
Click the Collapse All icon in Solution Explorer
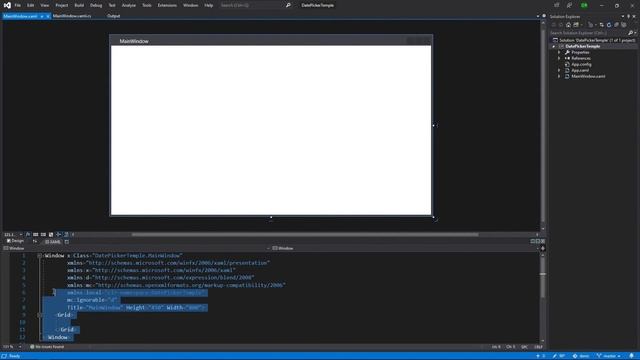(x=616, y=25)
